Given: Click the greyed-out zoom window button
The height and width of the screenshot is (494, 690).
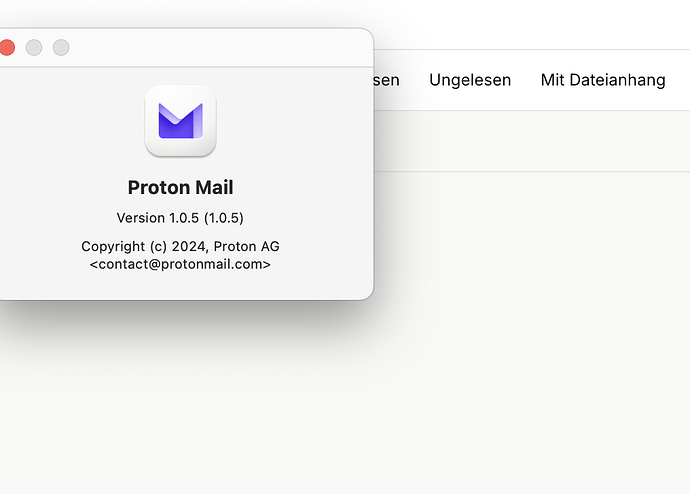Looking at the screenshot, I should tap(61, 48).
